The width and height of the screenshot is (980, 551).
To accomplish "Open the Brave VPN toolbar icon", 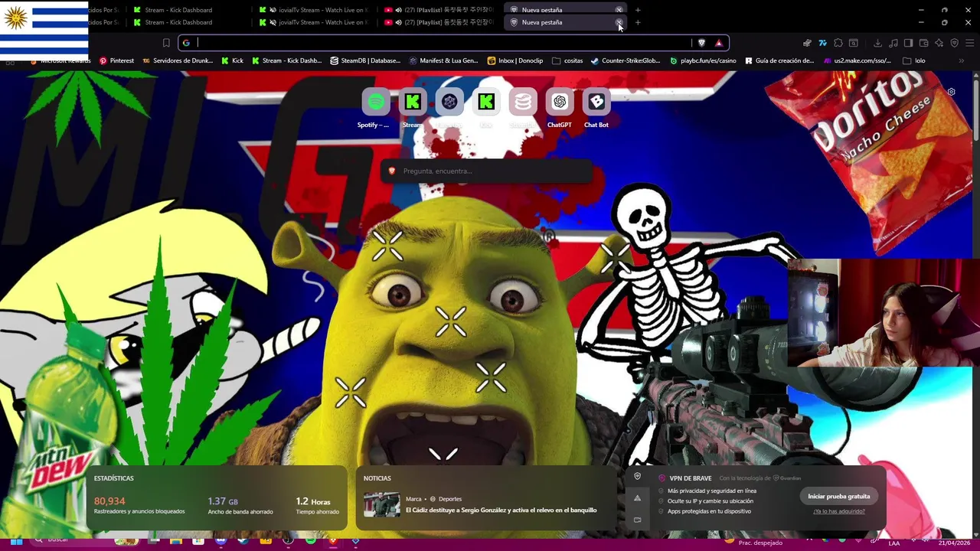I will 954,43.
